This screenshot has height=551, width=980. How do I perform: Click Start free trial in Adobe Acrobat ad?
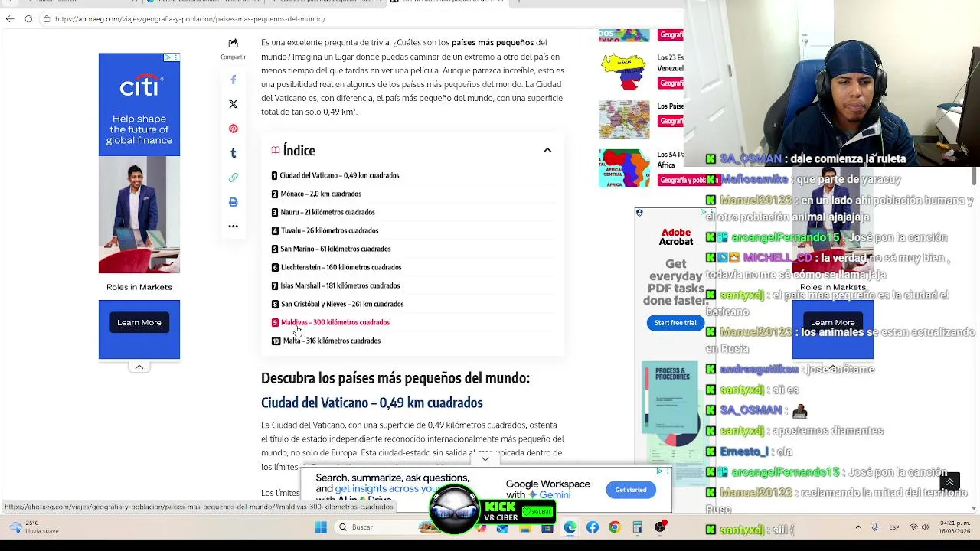pos(675,322)
